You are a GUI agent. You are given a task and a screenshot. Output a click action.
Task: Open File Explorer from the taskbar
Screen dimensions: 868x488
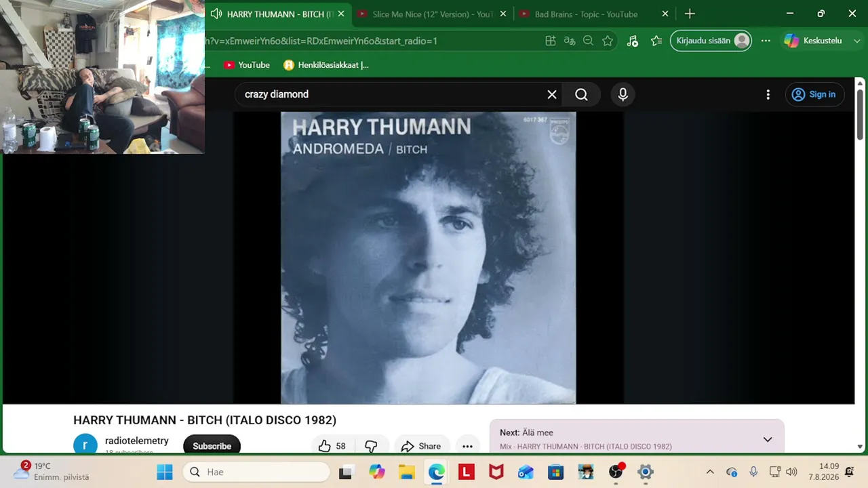point(406,472)
